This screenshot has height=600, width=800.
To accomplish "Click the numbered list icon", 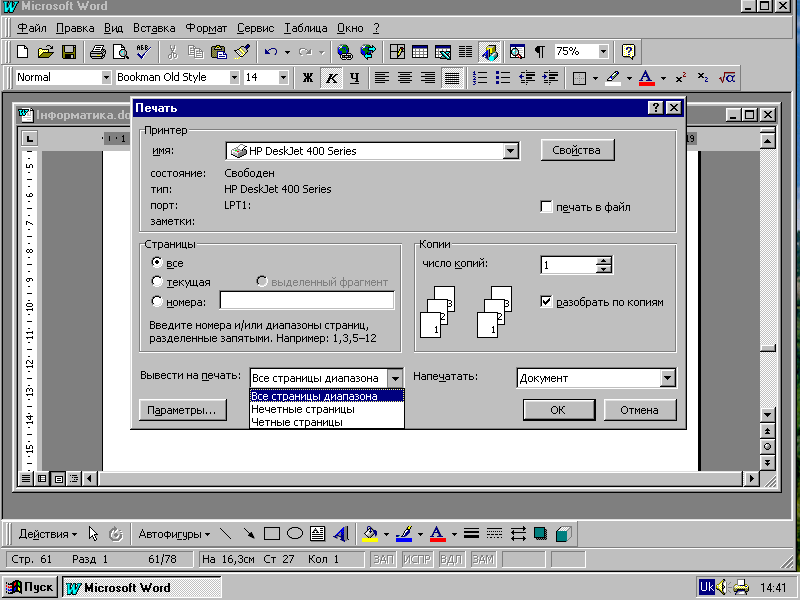I will [480, 78].
